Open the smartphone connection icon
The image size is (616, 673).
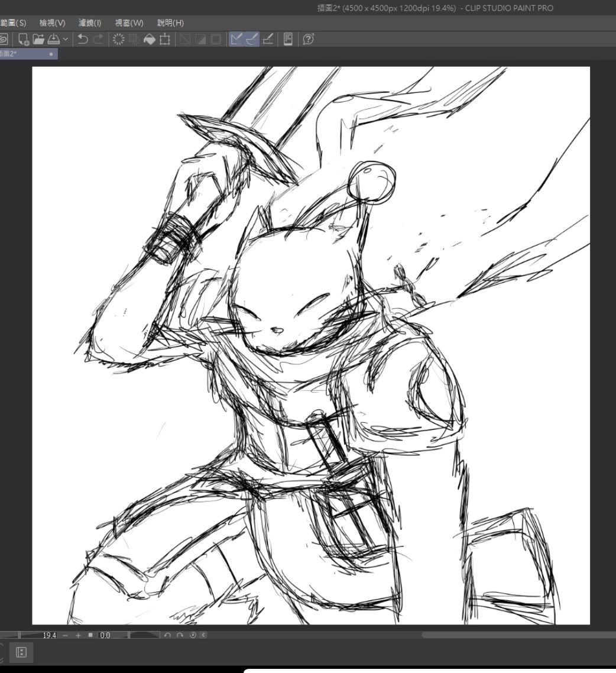tap(288, 40)
